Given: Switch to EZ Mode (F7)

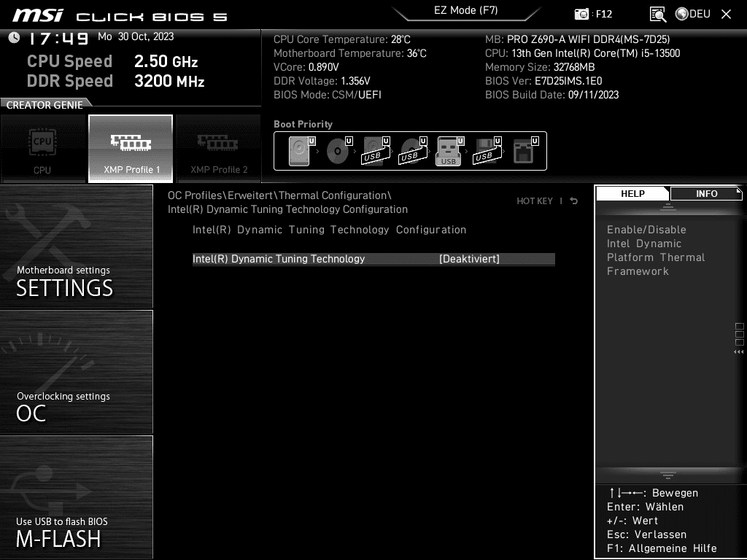Looking at the screenshot, I should coord(466,10).
